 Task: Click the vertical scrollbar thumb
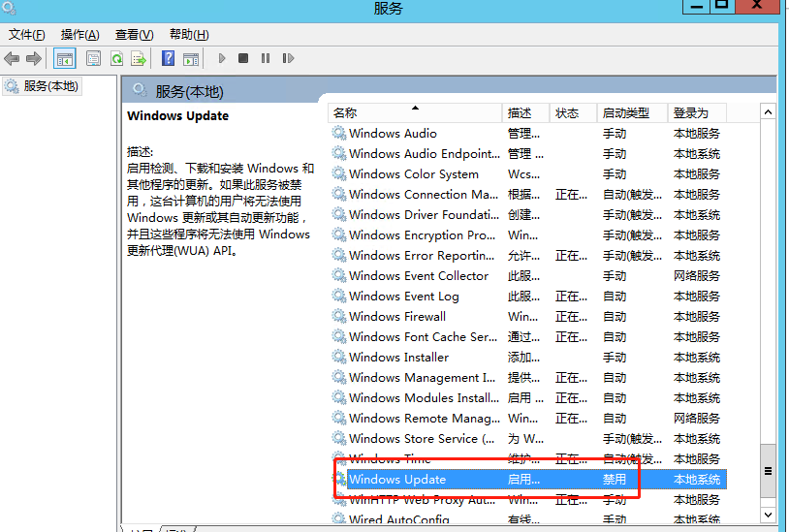pyautogui.click(x=768, y=471)
